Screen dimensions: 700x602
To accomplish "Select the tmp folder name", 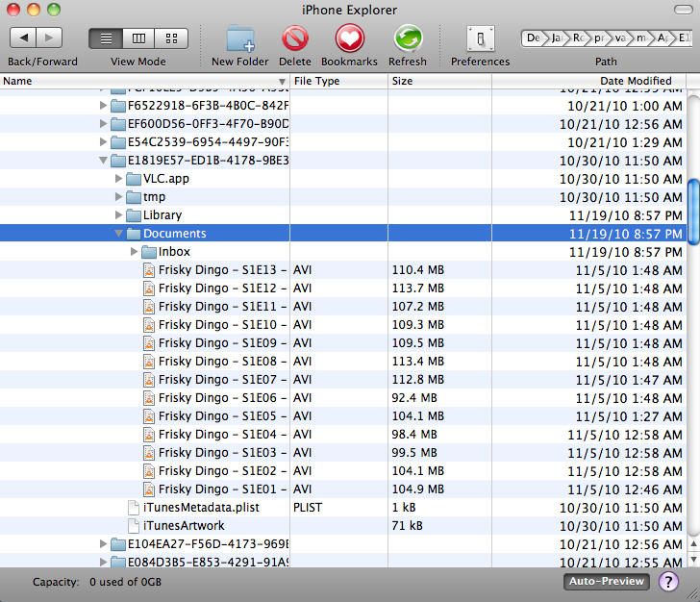I will (154, 197).
